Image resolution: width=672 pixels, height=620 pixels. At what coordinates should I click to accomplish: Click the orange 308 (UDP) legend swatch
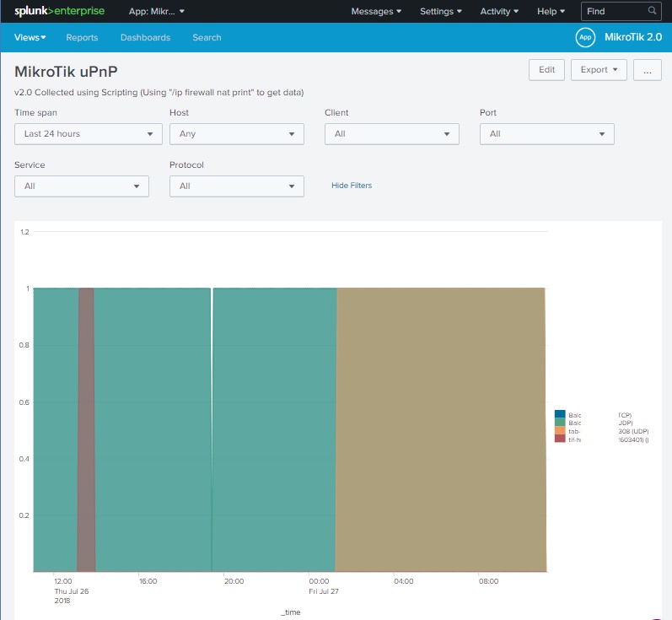tap(559, 431)
